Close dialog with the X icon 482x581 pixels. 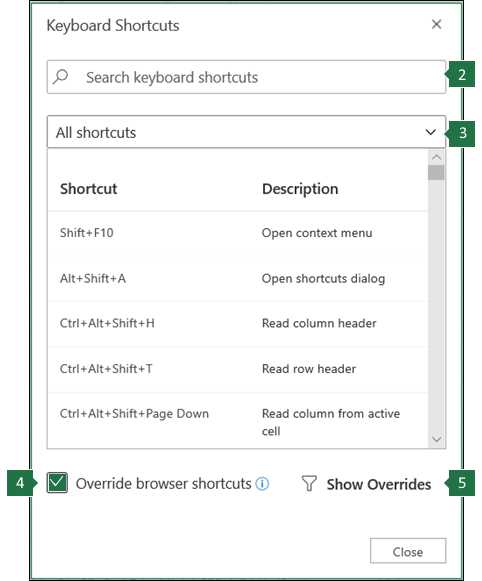coord(436,24)
